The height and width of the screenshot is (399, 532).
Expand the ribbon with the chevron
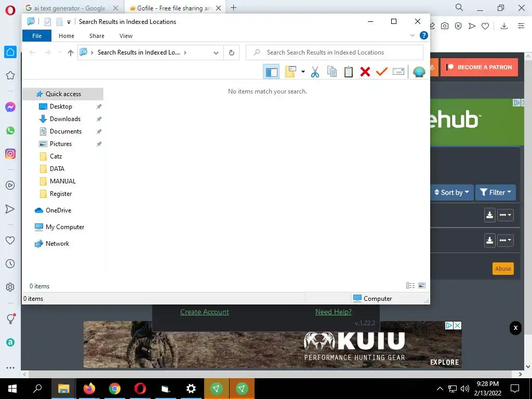pyautogui.click(x=413, y=35)
